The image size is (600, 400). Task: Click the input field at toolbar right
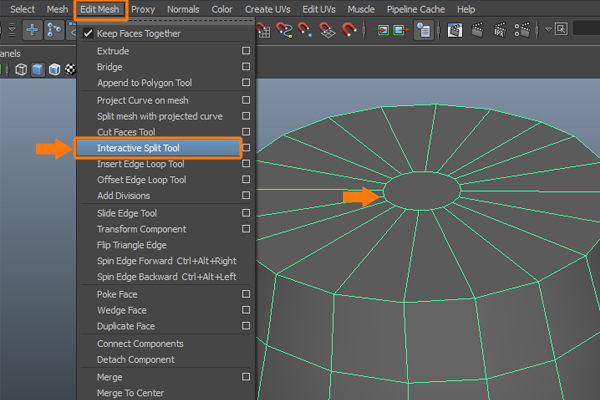click(x=585, y=30)
